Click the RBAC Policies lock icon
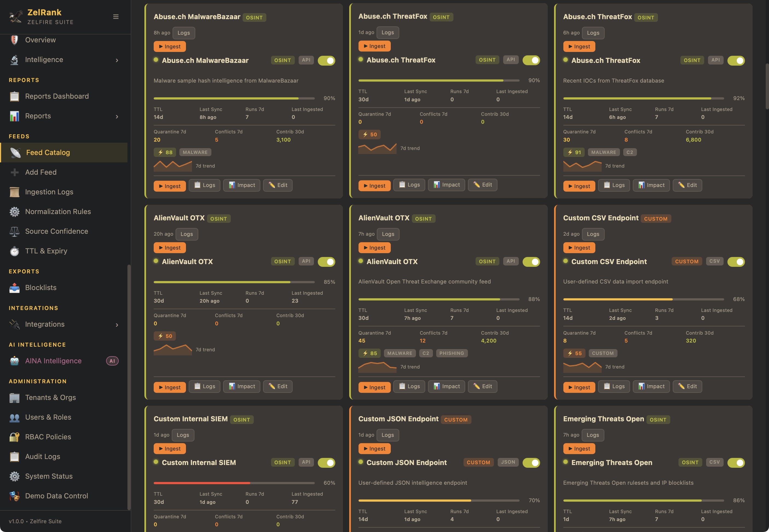This screenshot has width=769, height=532. [x=14, y=437]
